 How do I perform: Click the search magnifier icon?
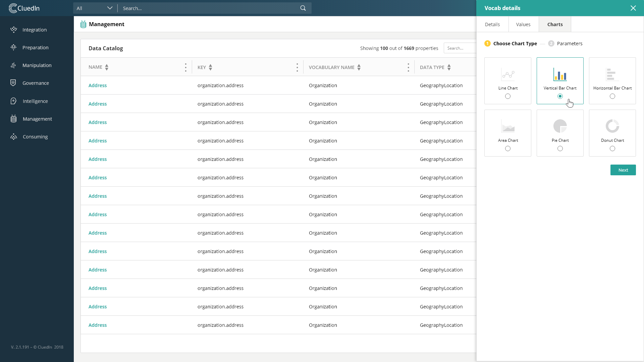[x=303, y=8]
